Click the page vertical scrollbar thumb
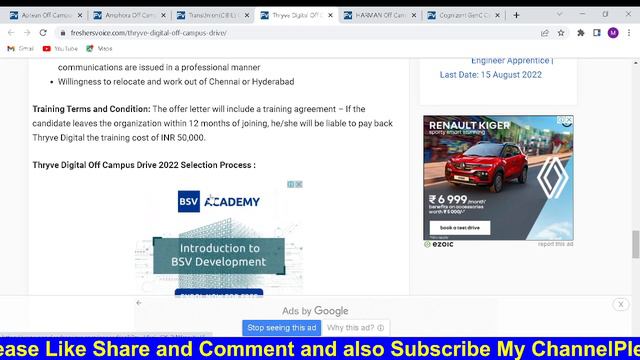This screenshot has width=640, height=360. pos(636,244)
